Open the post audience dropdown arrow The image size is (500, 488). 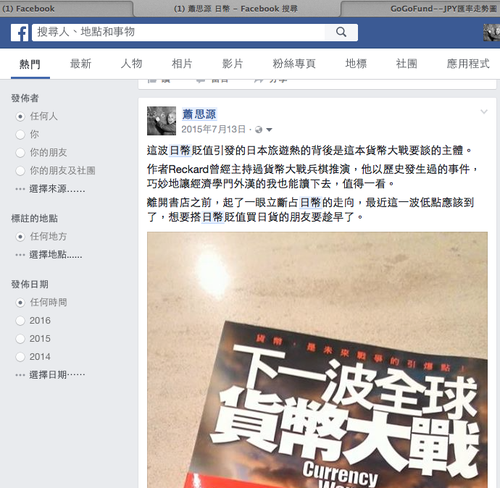pos(269,130)
